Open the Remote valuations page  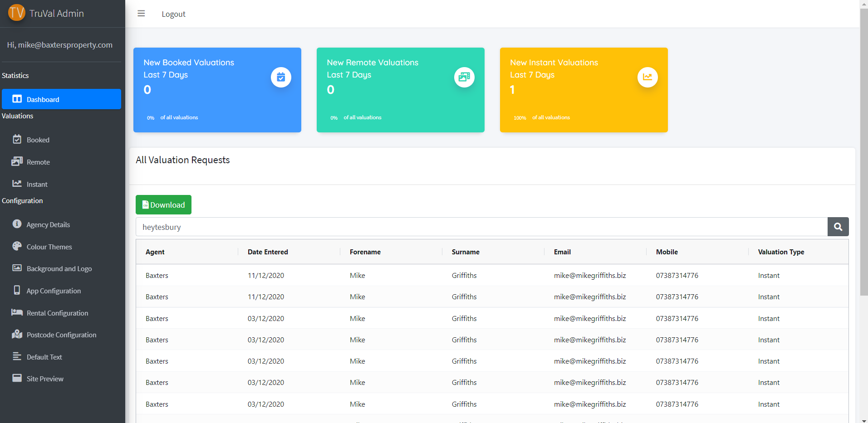click(61, 162)
